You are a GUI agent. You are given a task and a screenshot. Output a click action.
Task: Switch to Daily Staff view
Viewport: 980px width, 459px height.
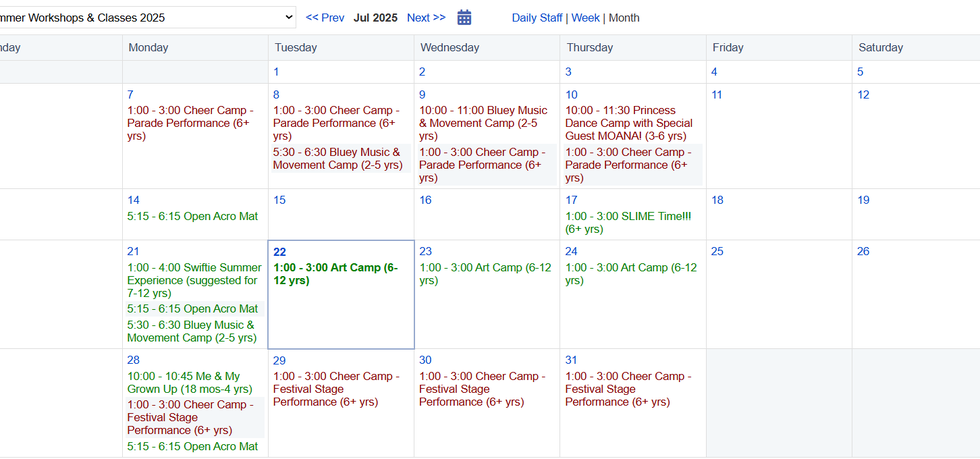tap(536, 18)
